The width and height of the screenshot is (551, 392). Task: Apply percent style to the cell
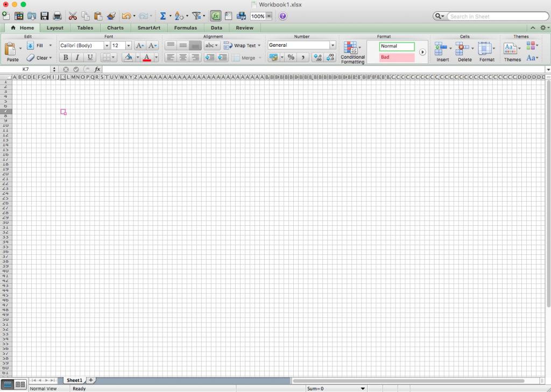[291, 58]
